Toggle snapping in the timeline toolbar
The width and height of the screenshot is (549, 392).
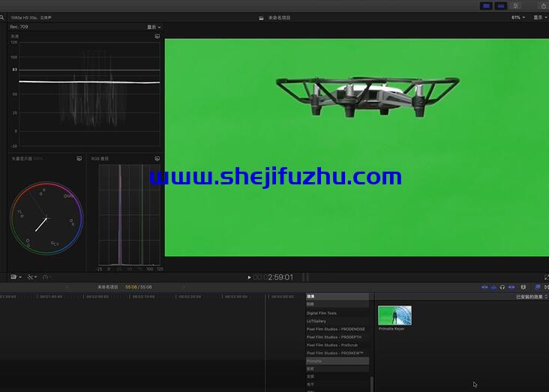tap(511, 287)
